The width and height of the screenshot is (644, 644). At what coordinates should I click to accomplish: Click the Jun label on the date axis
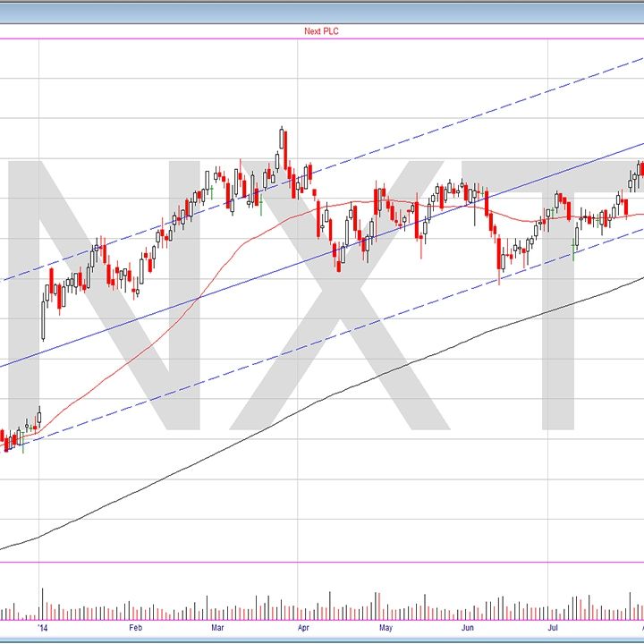point(467,628)
